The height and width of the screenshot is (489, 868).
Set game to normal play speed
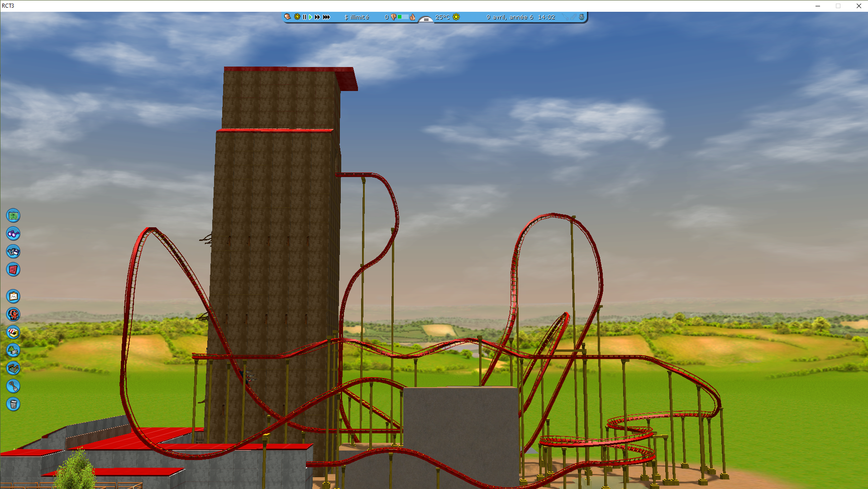[x=310, y=17]
